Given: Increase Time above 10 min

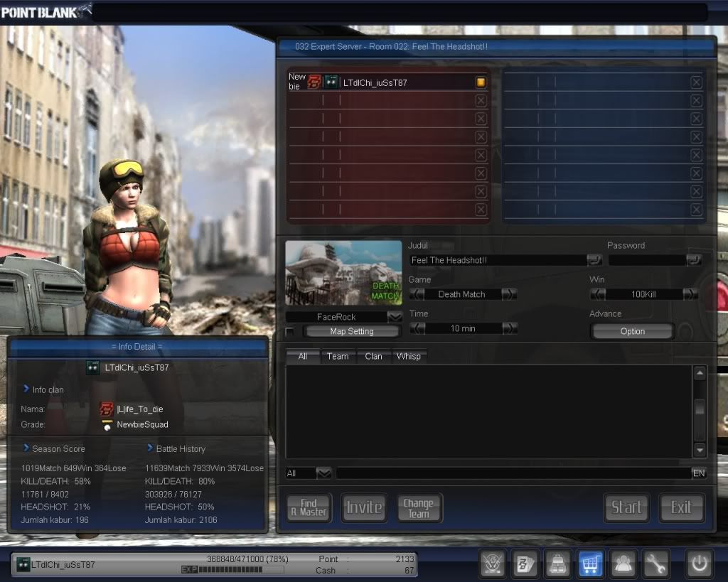Looking at the screenshot, I should click(510, 328).
